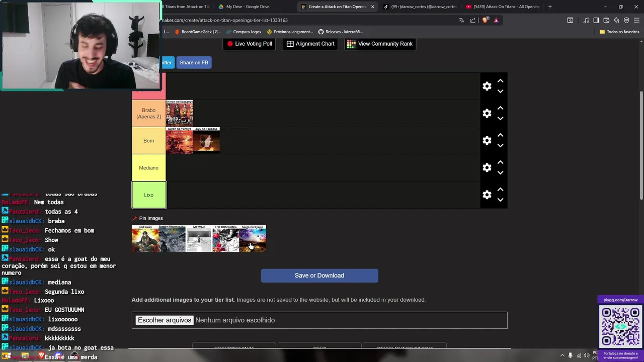Click the Bom tier label
Viewport: 644px width, 362px height.
click(x=148, y=141)
